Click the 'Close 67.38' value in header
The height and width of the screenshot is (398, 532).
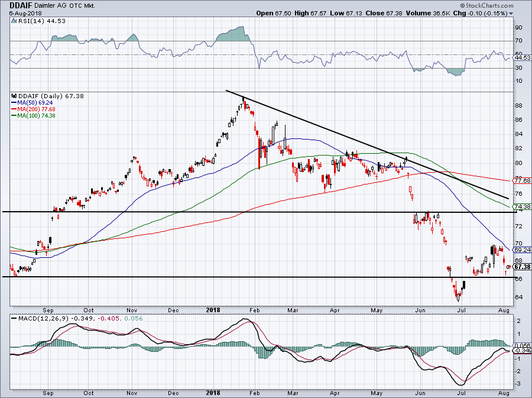click(x=384, y=13)
